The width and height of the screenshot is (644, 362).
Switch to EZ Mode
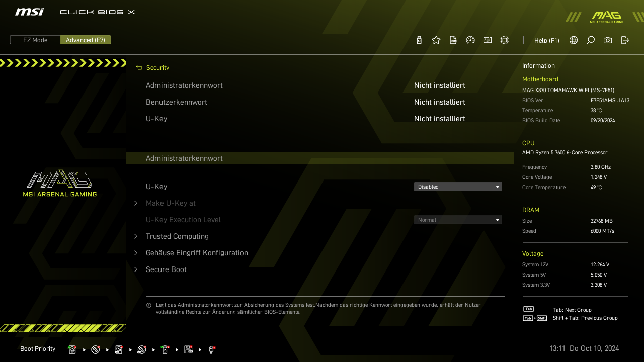tap(35, 40)
